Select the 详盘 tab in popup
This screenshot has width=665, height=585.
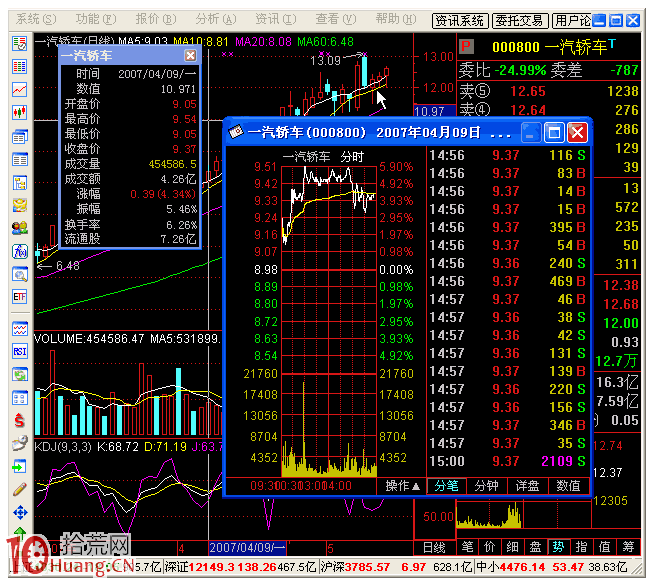(x=528, y=486)
